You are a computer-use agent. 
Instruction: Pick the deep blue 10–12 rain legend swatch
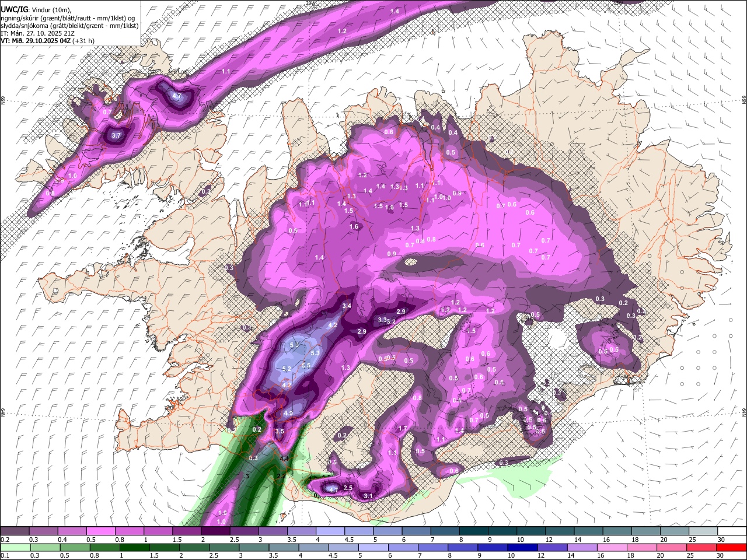[x=522, y=547]
